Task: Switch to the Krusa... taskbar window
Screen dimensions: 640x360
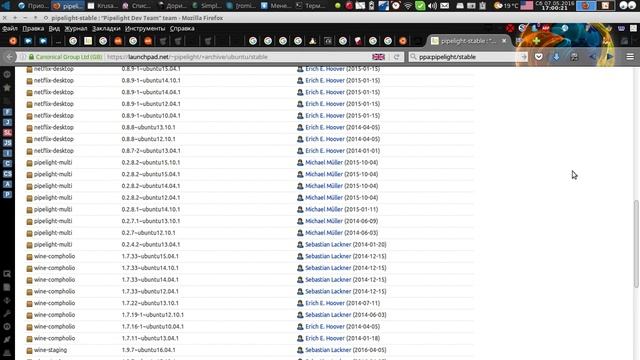Action: (x=104, y=6)
